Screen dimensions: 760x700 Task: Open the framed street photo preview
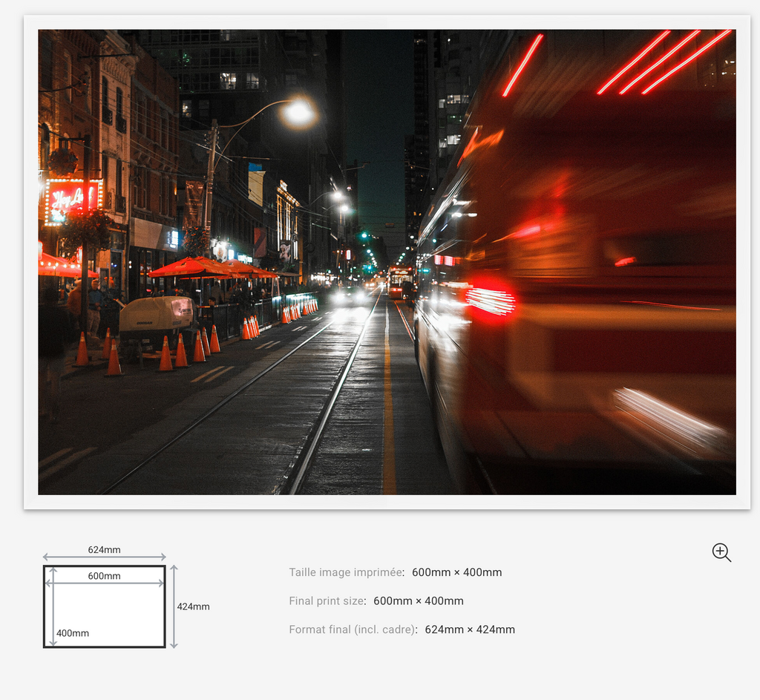coord(387,262)
